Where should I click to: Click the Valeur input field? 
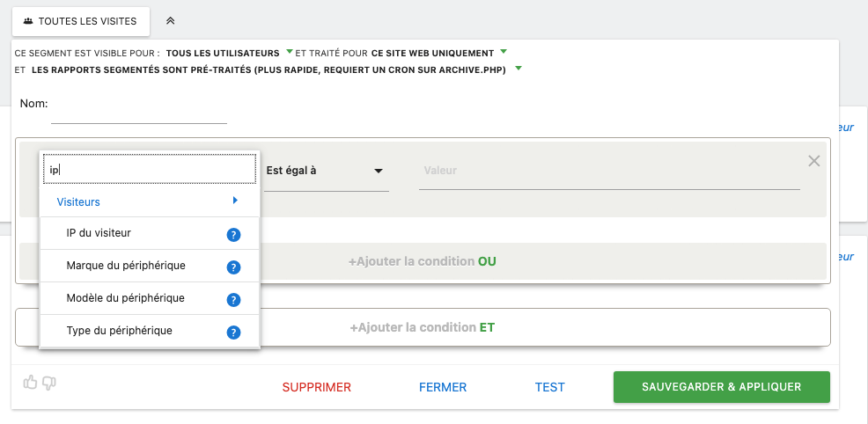click(608, 172)
